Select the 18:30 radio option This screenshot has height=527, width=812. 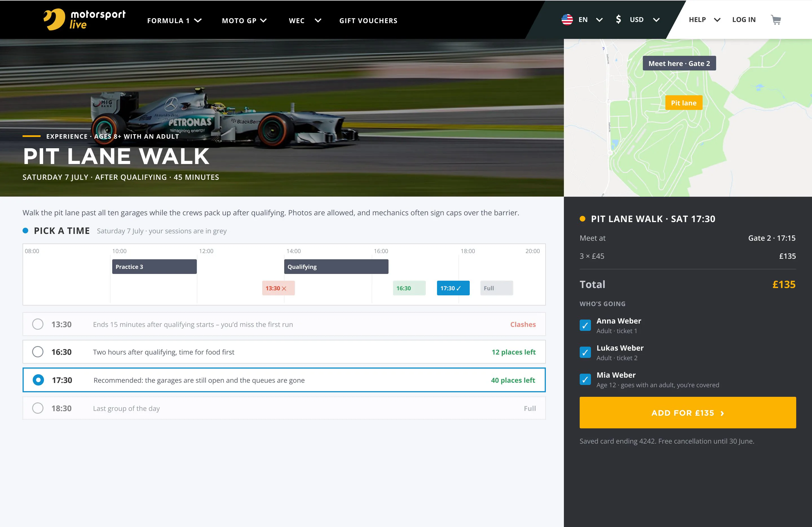[37, 408]
